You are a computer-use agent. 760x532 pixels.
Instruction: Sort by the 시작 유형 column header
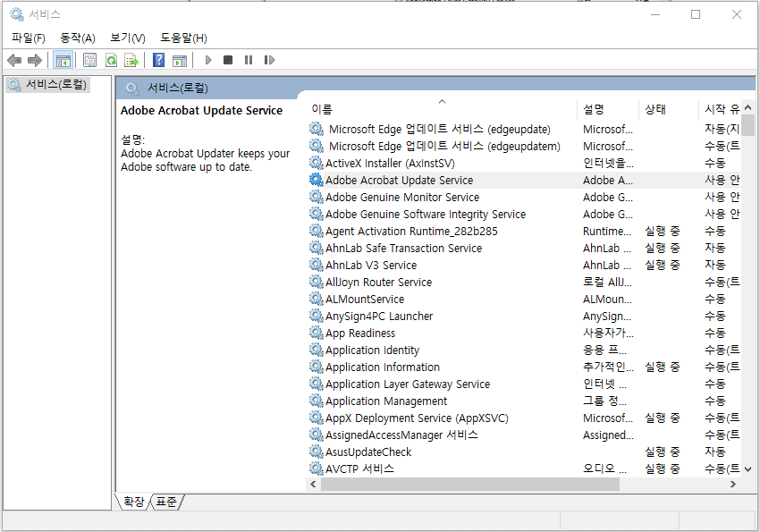(721, 109)
